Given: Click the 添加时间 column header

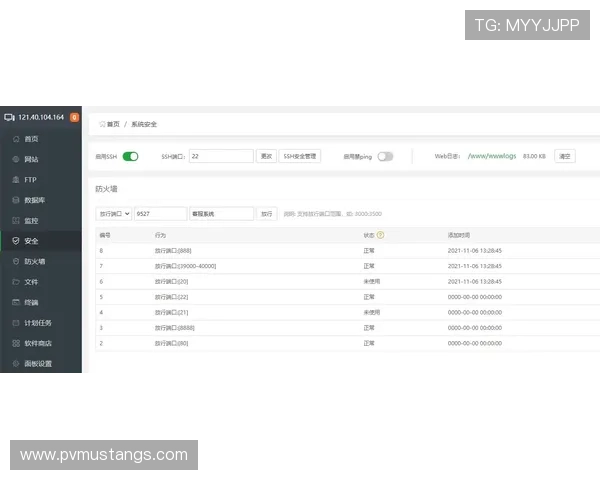Looking at the screenshot, I should (x=459, y=235).
